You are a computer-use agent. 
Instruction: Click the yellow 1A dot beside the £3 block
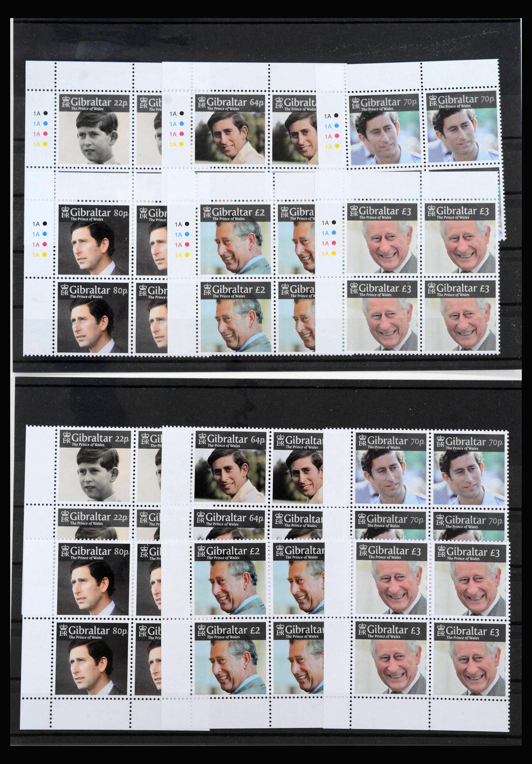(x=333, y=254)
